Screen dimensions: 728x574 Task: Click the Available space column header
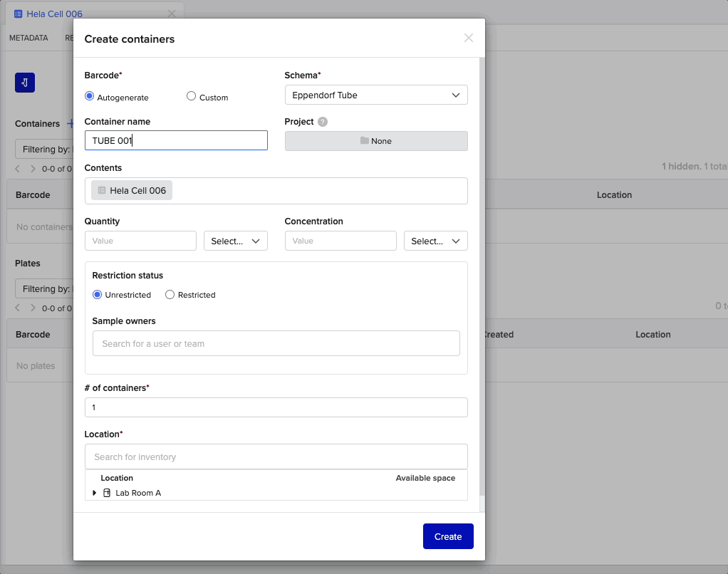(x=425, y=478)
